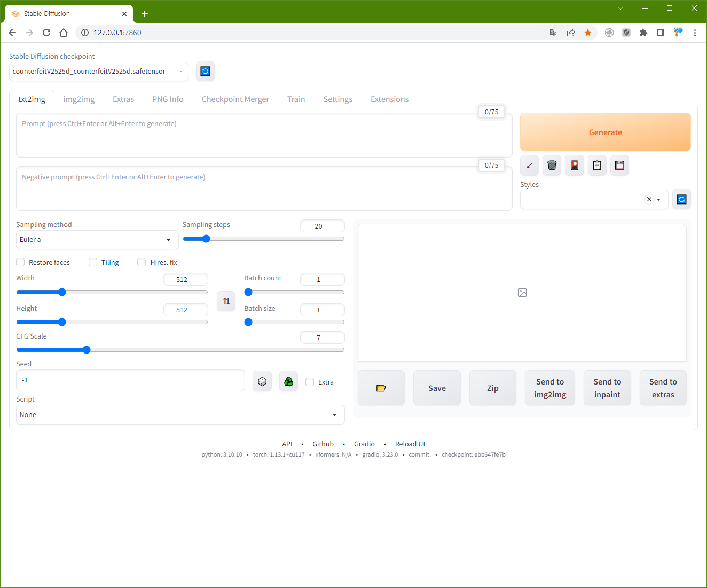Image resolution: width=707 pixels, height=588 pixels.
Task: Refresh the checkpoint list icon
Action: (205, 71)
